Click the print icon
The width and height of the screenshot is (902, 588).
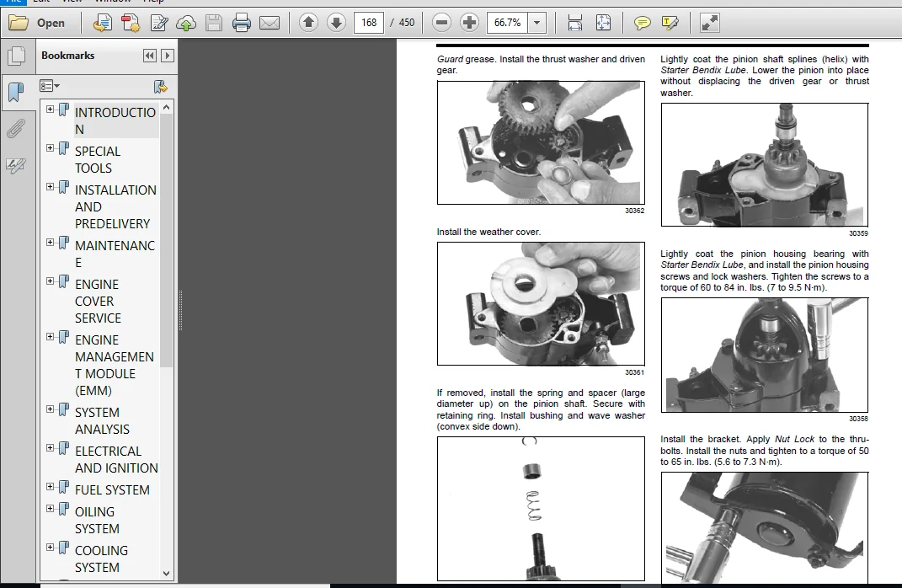tap(242, 23)
